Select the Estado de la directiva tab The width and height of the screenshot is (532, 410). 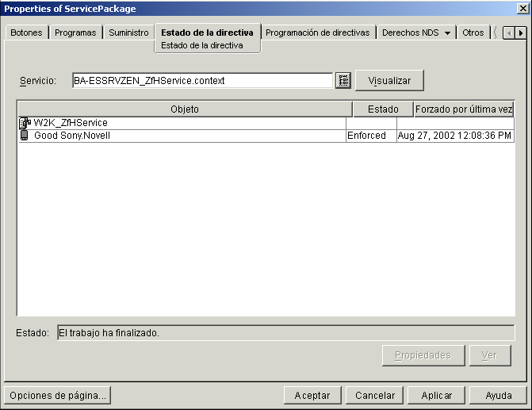pos(207,33)
